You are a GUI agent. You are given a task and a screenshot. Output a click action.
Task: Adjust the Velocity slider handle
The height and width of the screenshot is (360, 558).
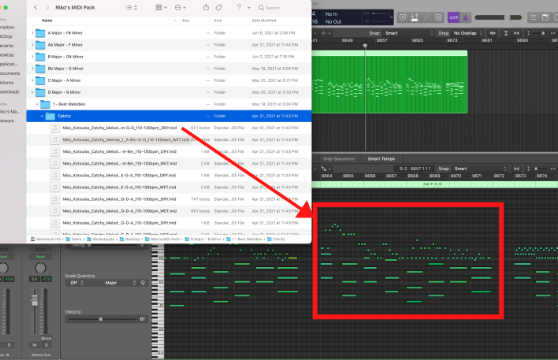(101, 319)
